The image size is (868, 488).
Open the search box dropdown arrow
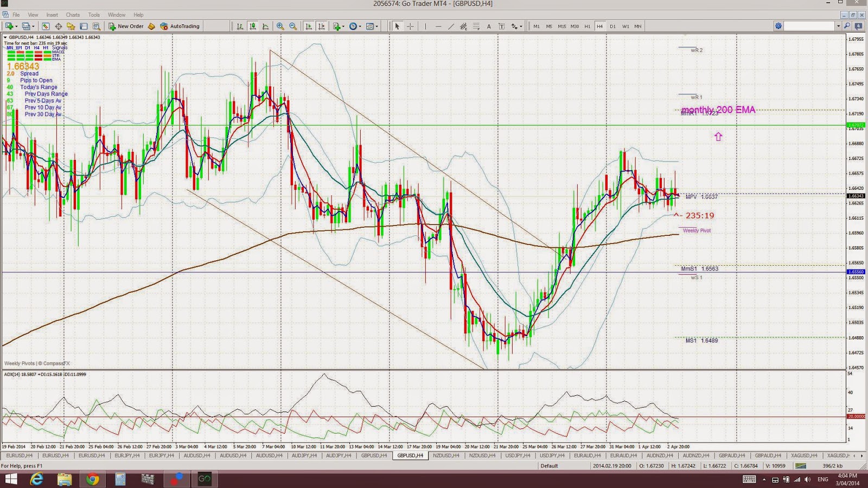(838, 26)
